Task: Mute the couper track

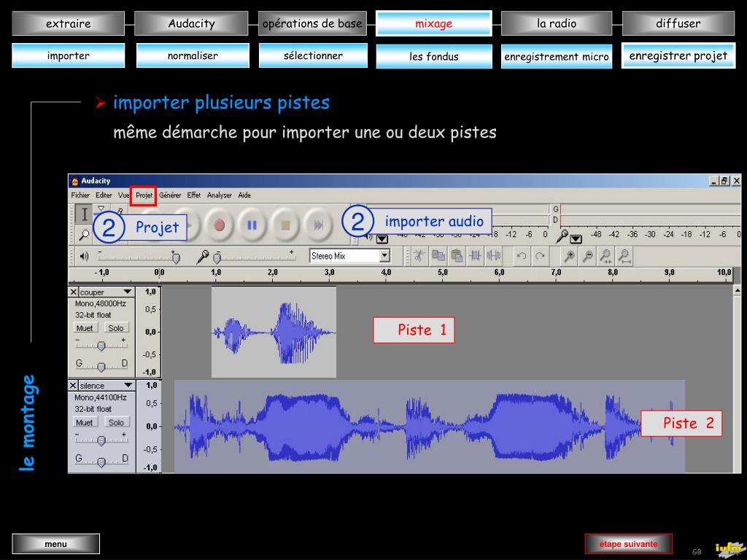Action: (85, 328)
